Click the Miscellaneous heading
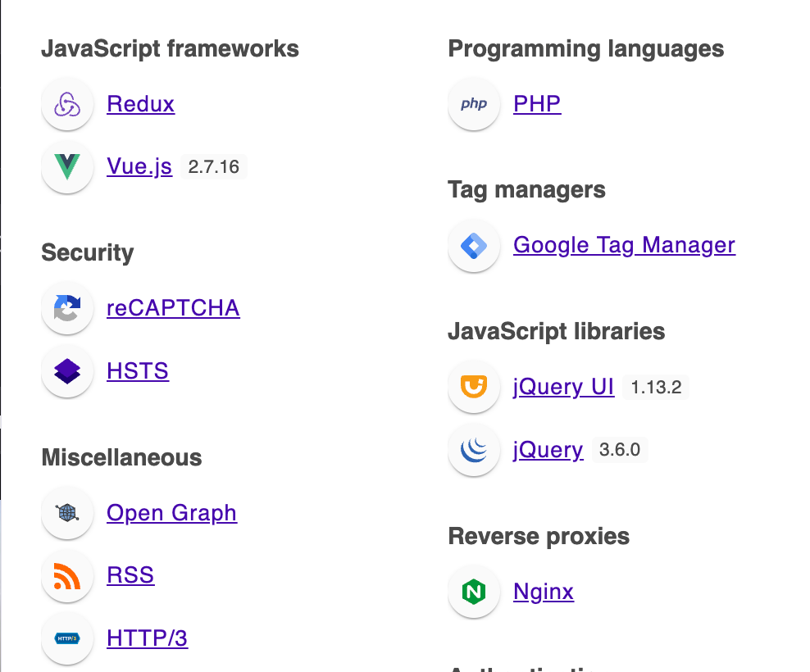Viewport: 810px width, 672px height. coord(121,457)
